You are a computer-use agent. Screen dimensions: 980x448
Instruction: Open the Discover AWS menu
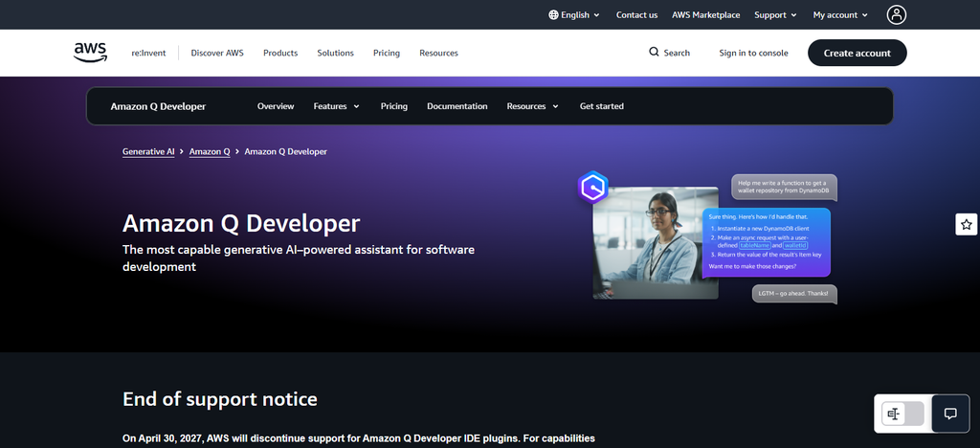click(x=217, y=53)
